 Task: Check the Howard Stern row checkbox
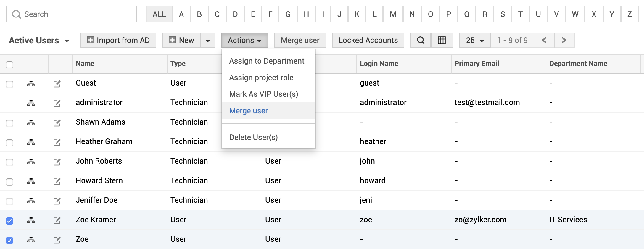(9, 182)
